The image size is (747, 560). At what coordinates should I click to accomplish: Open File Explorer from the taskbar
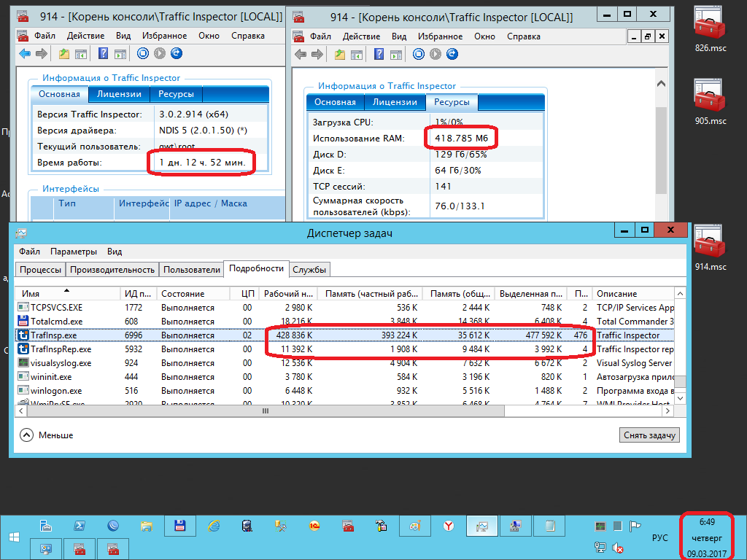pyautogui.click(x=146, y=526)
